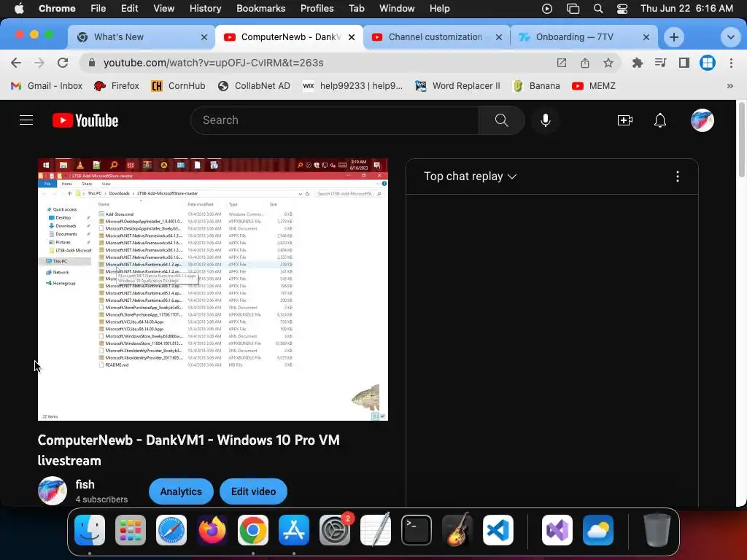The height and width of the screenshot is (560, 747).
Task: Open the Weather app in the Dock
Action: (598, 530)
